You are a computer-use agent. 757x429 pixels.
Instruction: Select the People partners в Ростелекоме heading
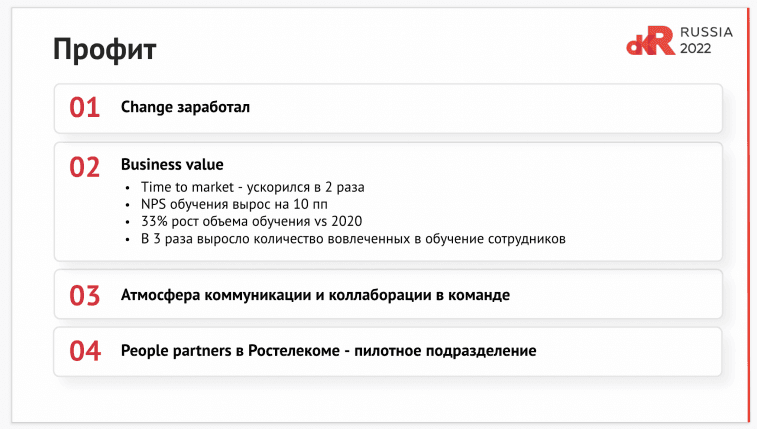(x=328, y=351)
